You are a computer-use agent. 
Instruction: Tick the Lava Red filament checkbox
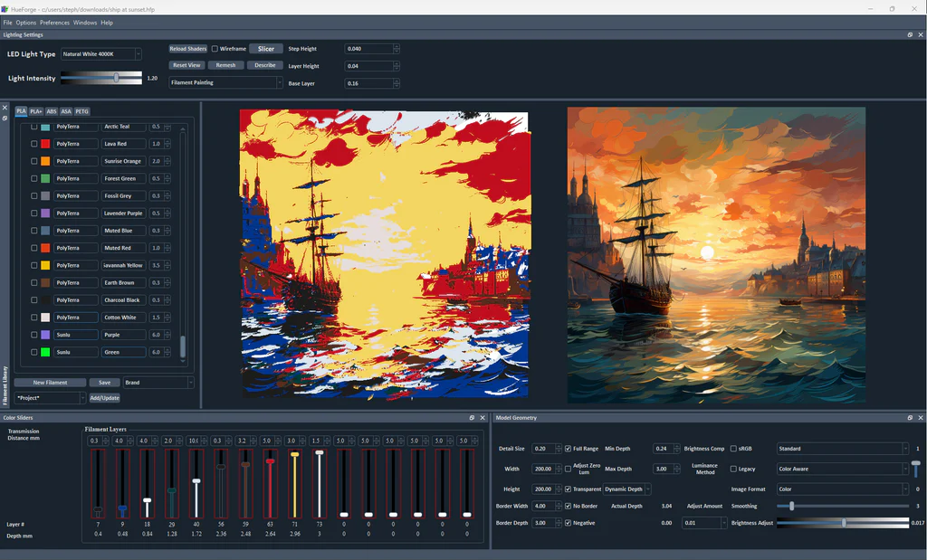pos(34,144)
